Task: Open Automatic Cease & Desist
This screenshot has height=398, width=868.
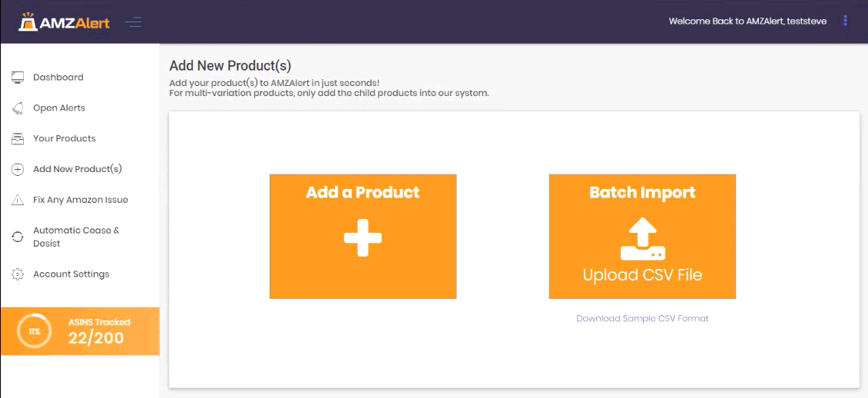Action: click(x=76, y=237)
